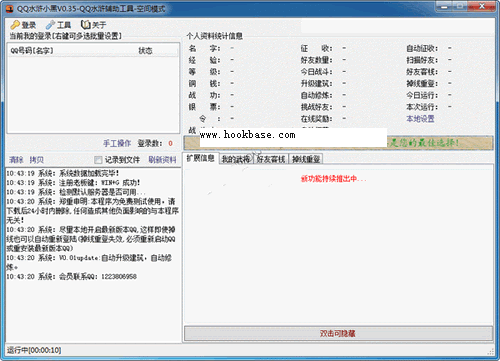Open the 关于 menu with book icon
This screenshot has height=361, width=500.
pos(94,25)
